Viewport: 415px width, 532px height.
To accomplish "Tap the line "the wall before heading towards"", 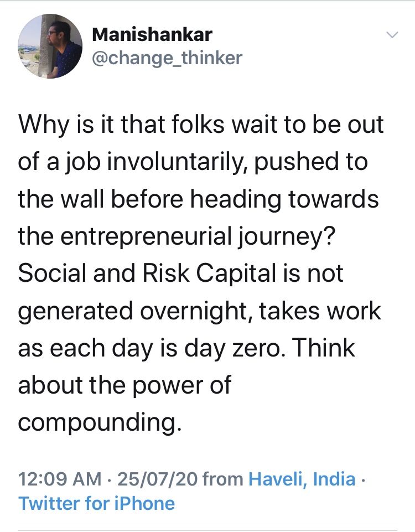I will click(198, 198).
